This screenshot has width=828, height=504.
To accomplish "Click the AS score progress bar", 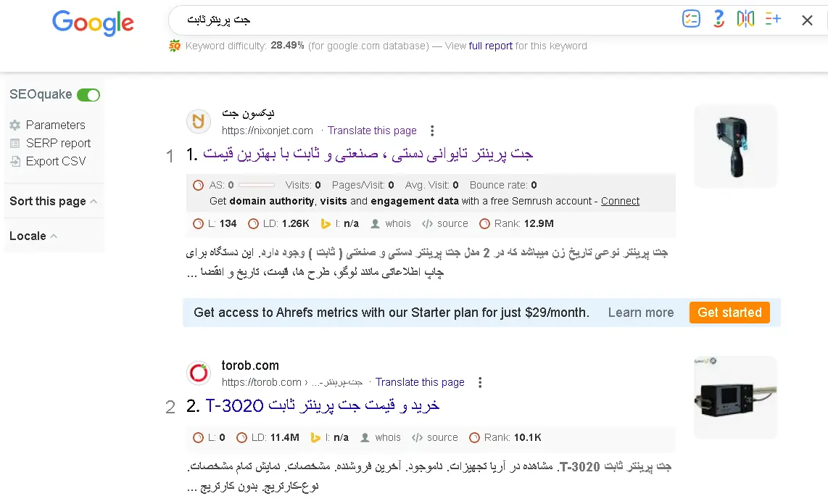I will point(257,186).
